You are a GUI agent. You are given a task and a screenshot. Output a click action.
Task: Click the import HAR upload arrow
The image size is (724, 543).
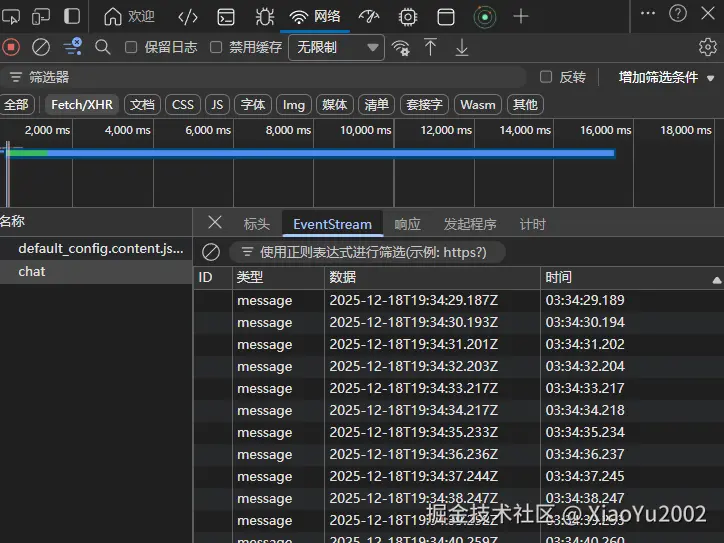click(431, 47)
